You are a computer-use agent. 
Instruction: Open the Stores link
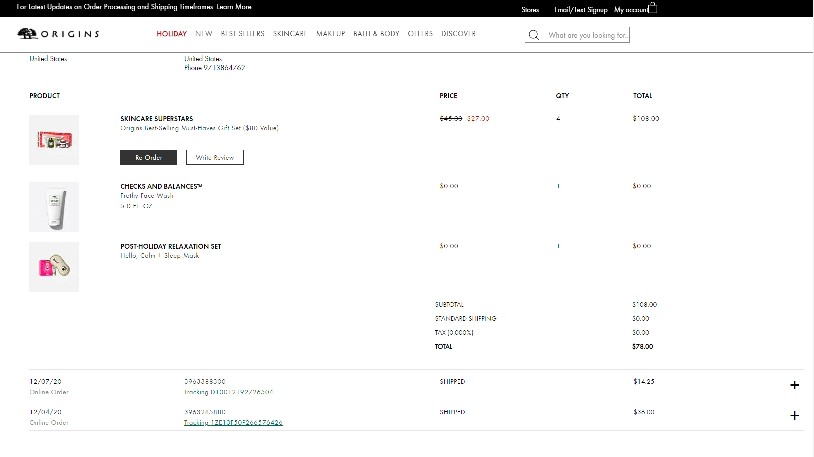point(530,10)
